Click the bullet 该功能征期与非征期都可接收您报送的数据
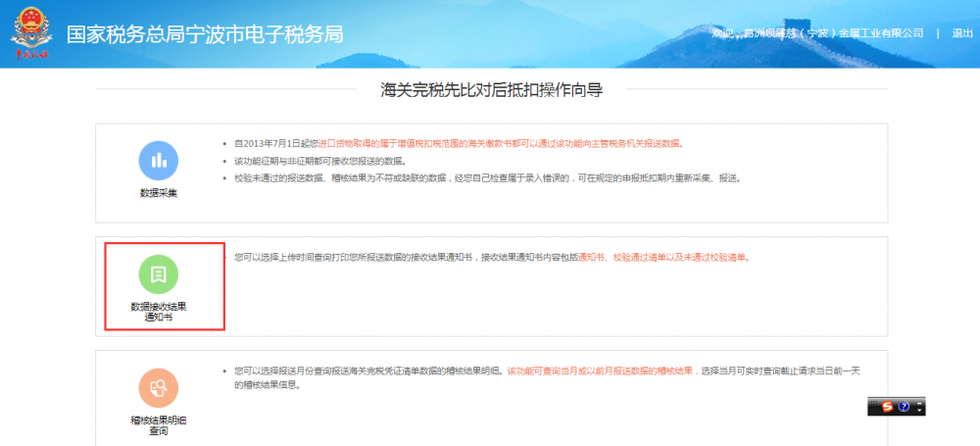980x446 pixels. pos(320,161)
